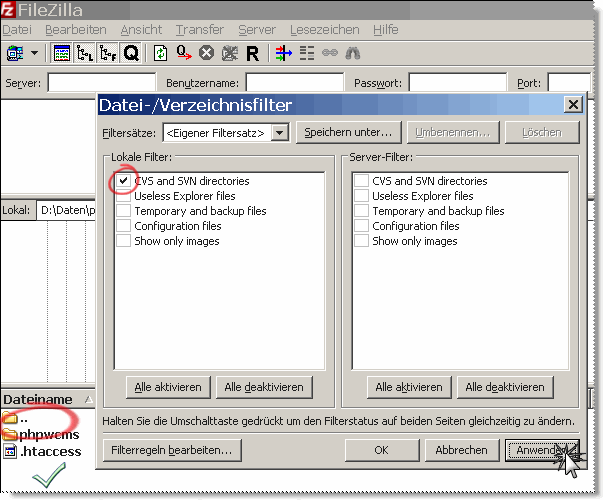Click the Lokal path field
Image resolution: width=603 pixels, height=500 pixels.
pos(66,210)
